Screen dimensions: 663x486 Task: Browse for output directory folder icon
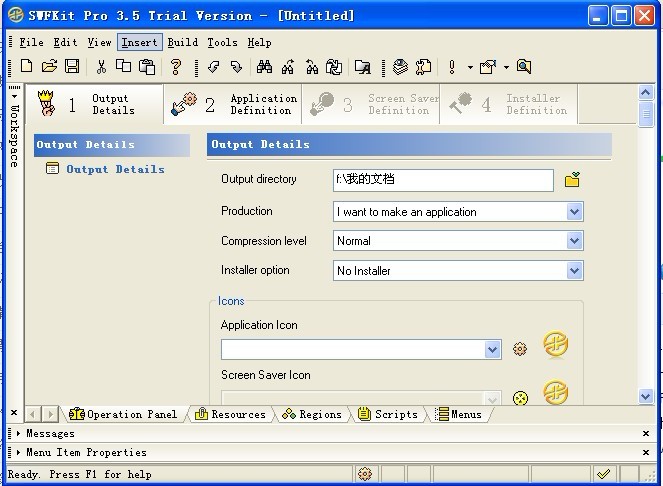pyautogui.click(x=572, y=180)
